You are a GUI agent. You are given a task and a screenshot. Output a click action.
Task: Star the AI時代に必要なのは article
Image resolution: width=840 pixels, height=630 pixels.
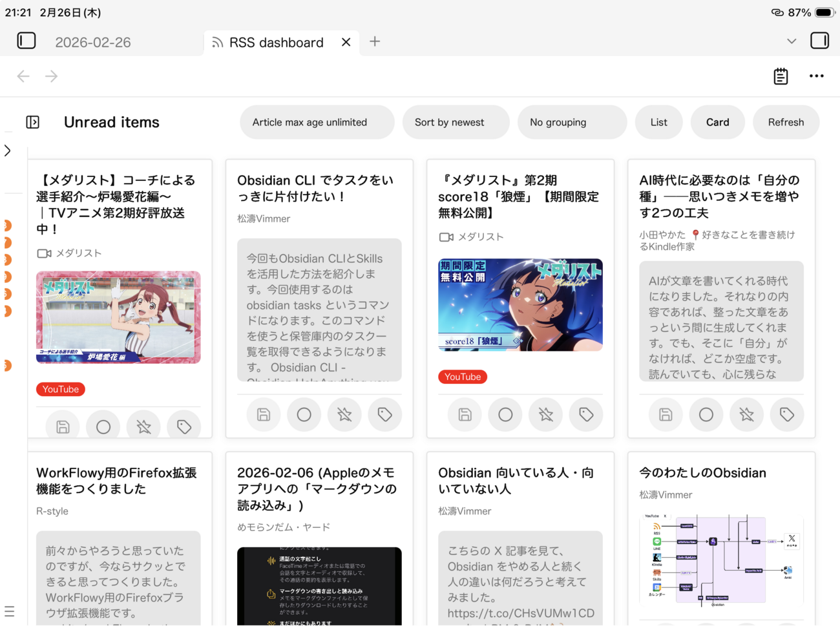coord(747,415)
